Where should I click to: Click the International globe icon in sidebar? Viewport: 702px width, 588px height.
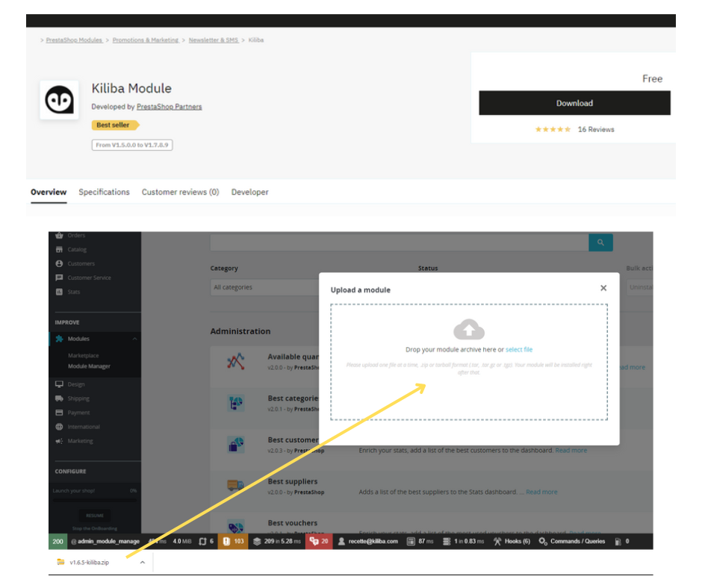click(59, 427)
